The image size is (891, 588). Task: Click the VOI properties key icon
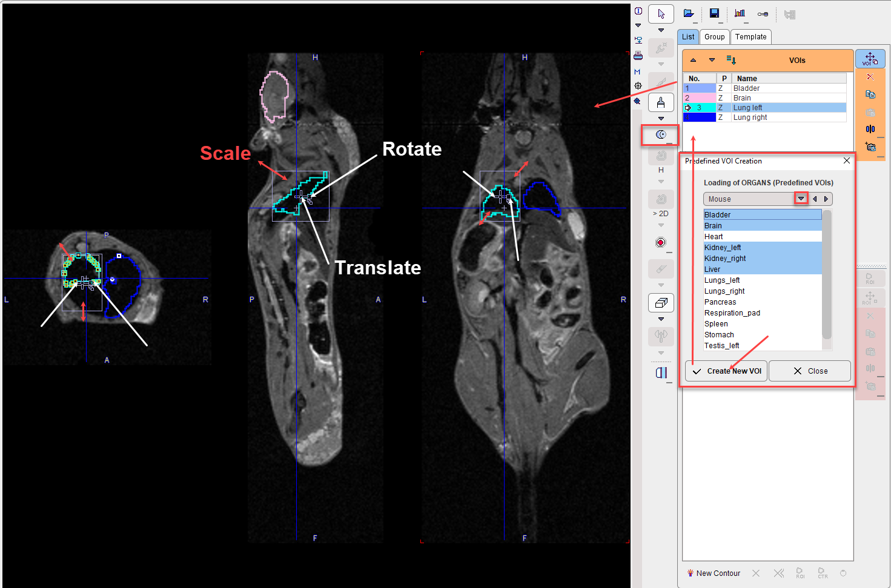point(763,14)
